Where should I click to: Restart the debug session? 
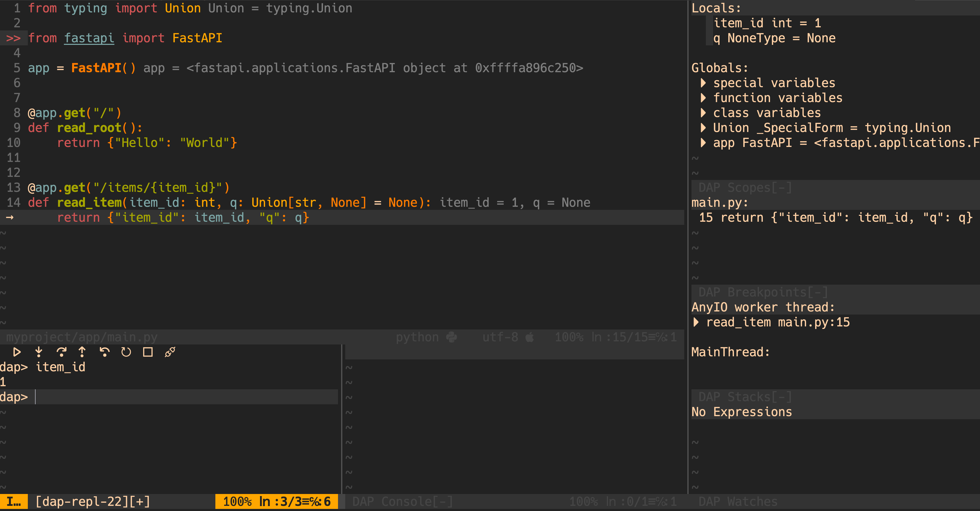coord(126,352)
